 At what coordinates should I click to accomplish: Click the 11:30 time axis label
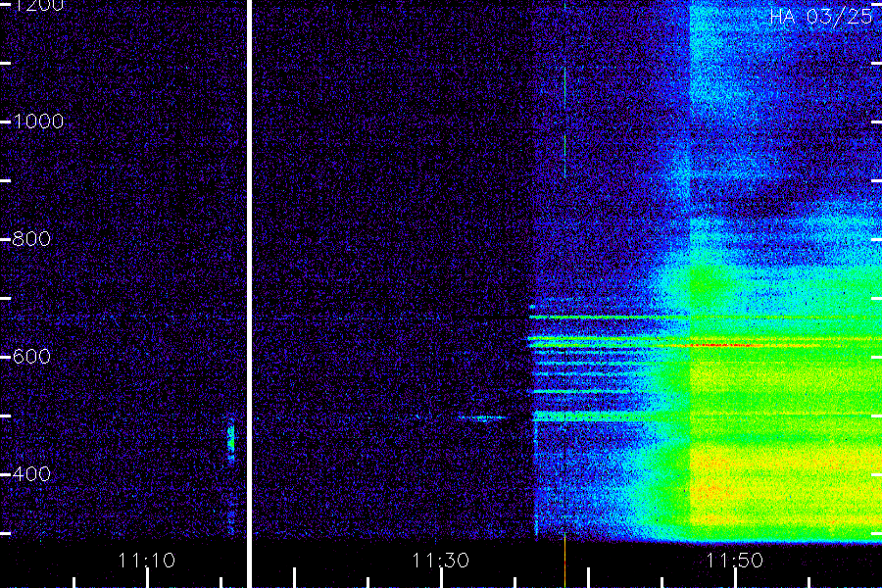[440, 560]
